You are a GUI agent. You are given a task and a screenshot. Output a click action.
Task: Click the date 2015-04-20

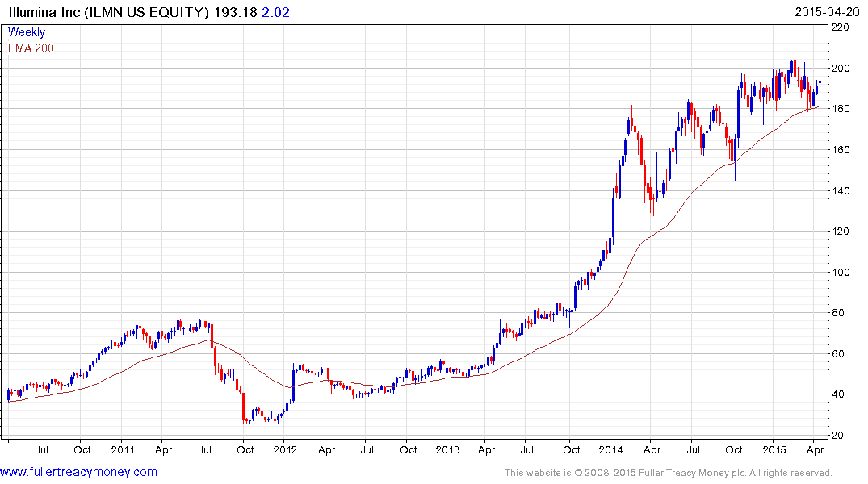point(827,12)
